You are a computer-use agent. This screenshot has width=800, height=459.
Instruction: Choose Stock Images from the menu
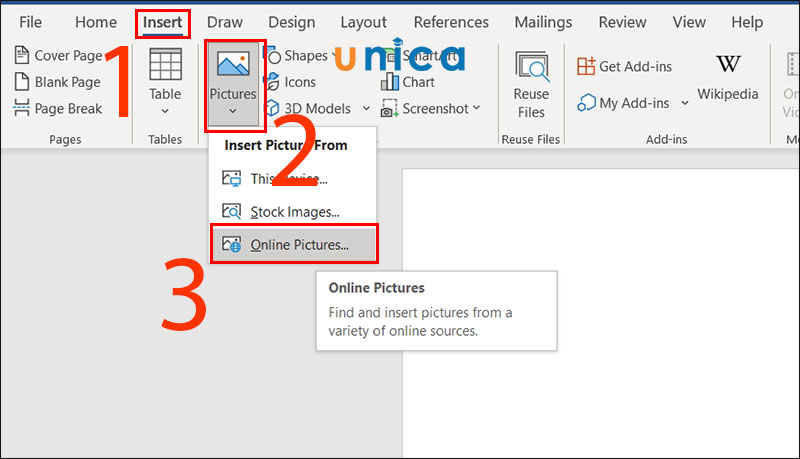(x=293, y=212)
